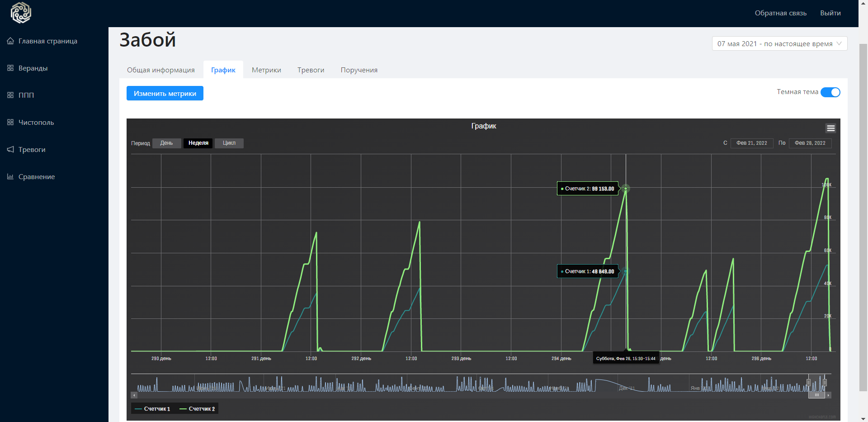This screenshot has width=868, height=422.
Task: Open the end date field Фев 28, 2022
Action: (x=810, y=143)
